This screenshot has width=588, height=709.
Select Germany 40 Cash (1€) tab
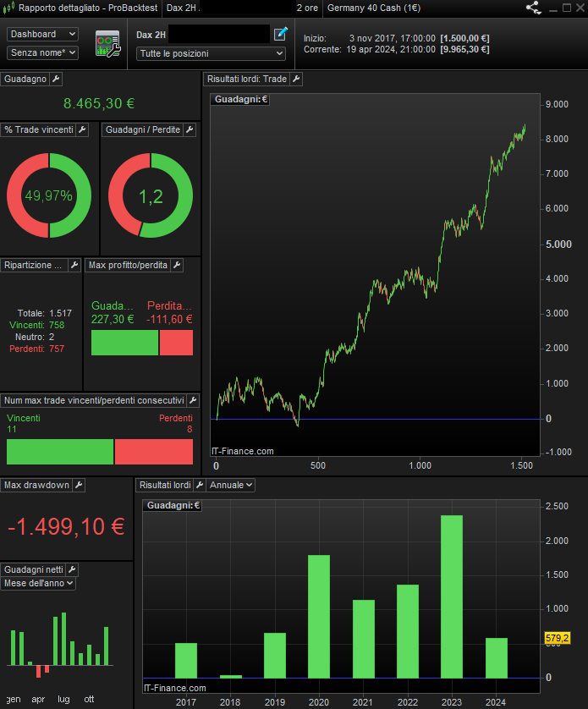(x=374, y=8)
